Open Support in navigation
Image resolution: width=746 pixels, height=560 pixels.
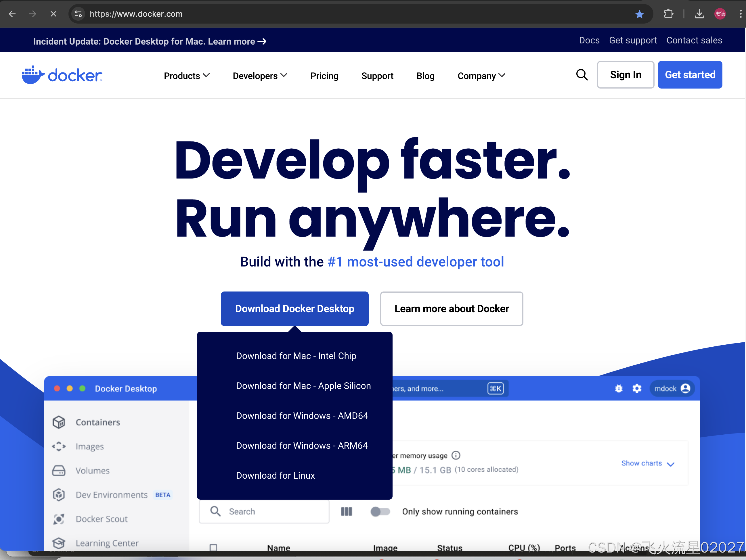tap(377, 76)
